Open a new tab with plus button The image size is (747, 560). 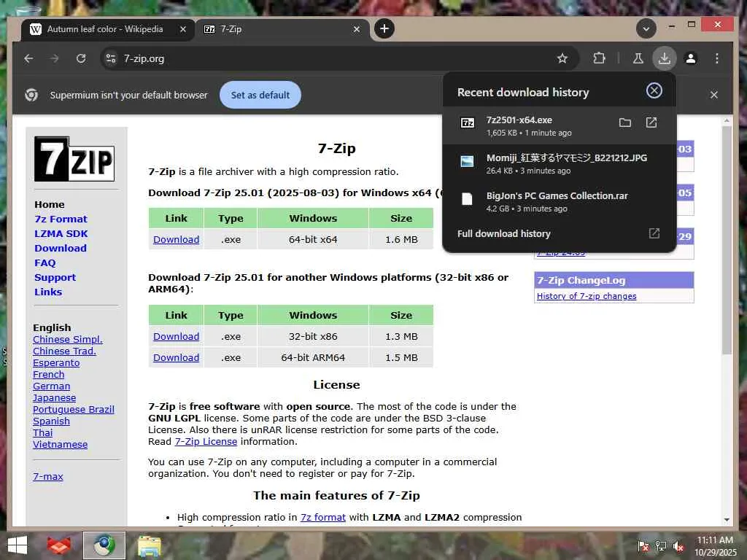click(384, 28)
